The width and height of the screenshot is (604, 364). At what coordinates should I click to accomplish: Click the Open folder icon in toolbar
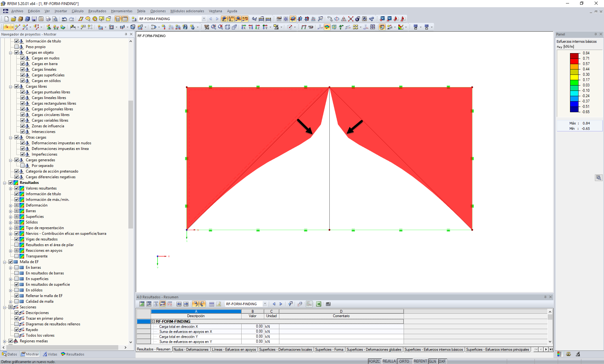pos(13,19)
